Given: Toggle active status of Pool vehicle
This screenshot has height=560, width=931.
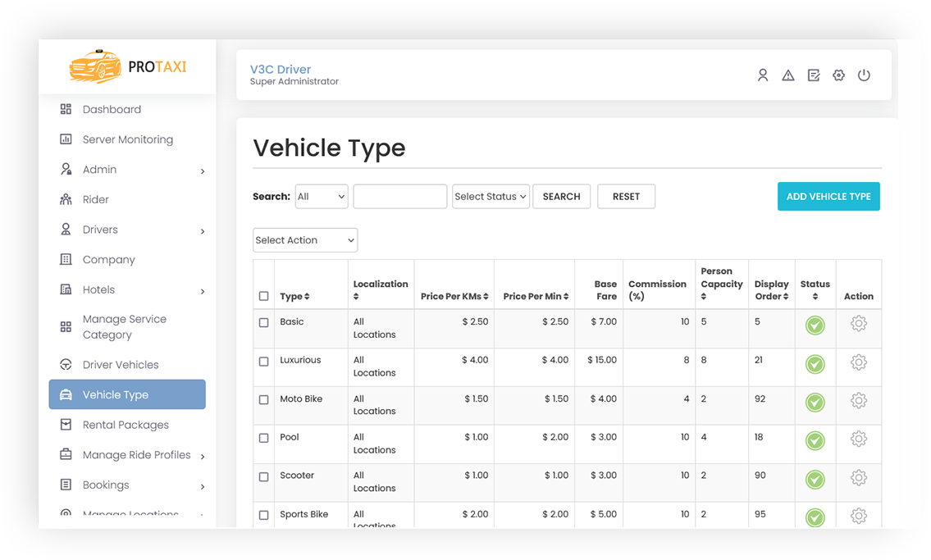Looking at the screenshot, I should pyautogui.click(x=815, y=441).
